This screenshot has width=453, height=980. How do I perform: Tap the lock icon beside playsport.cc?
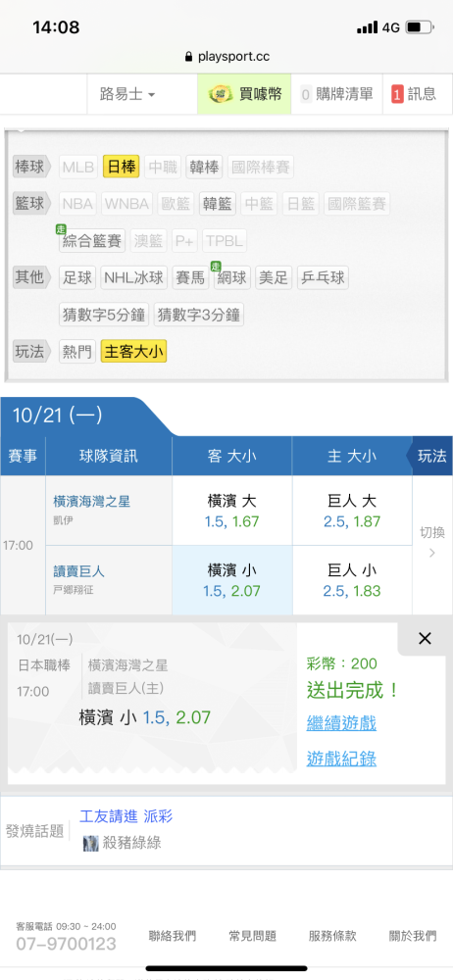[x=189, y=57]
